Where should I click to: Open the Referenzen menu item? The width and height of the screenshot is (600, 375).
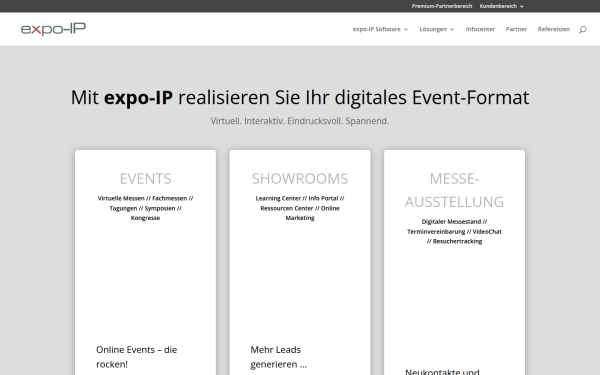[554, 29]
